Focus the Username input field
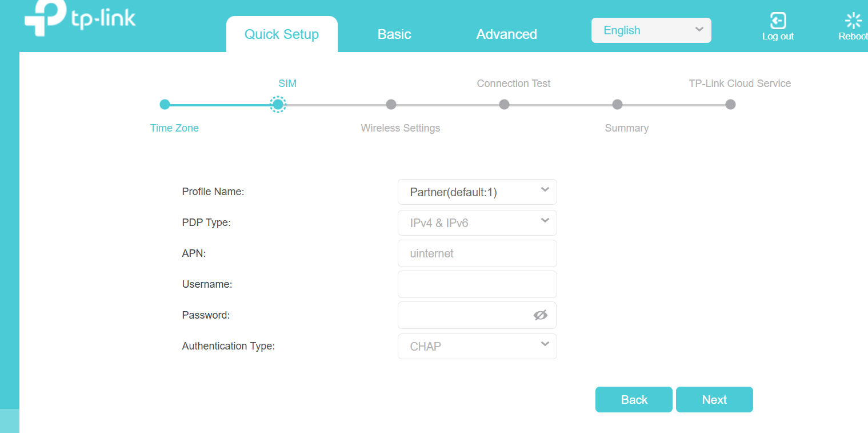Screen dimensions: 868x433 [477, 284]
